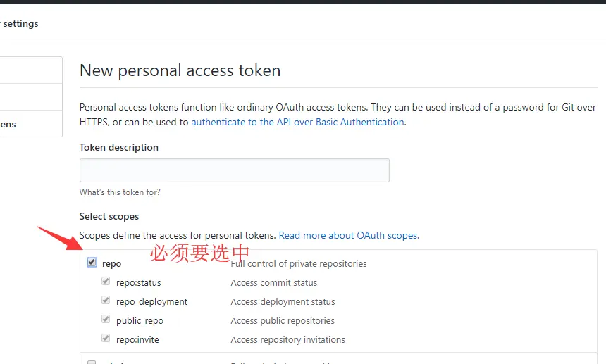
Task: Toggle the repo:status checkbox
Action: [x=106, y=282]
